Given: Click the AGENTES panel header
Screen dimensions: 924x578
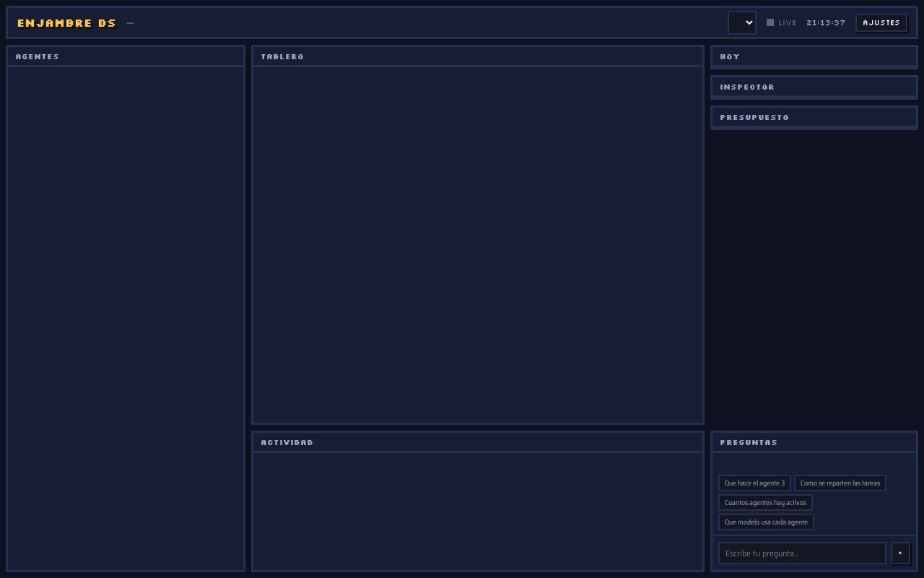Looking at the screenshot, I should 126,56.
